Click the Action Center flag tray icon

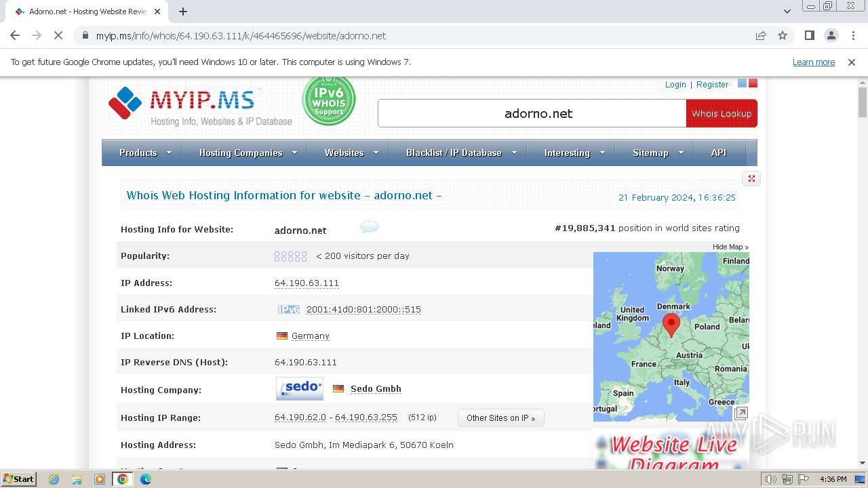804,479
